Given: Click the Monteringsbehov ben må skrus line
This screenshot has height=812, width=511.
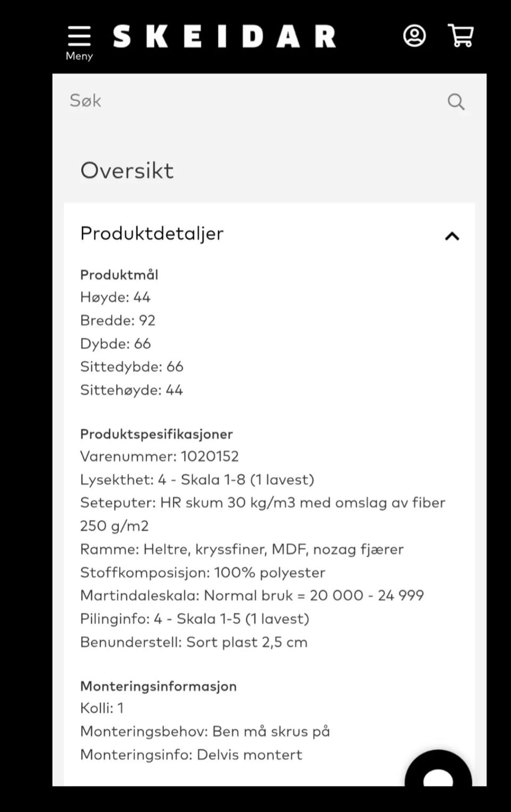Looking at the screenshot, I should (x=205, y=732).
